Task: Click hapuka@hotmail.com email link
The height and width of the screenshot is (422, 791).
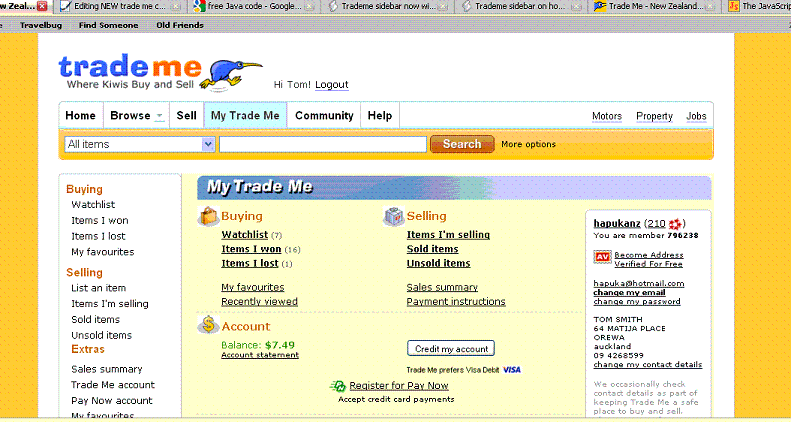Action: coord(639,283)
